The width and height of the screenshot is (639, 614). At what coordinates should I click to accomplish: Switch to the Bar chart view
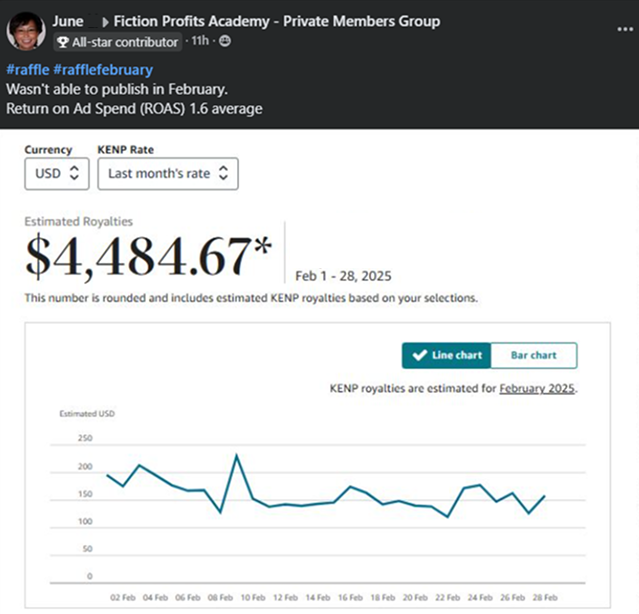coord(533,355)
